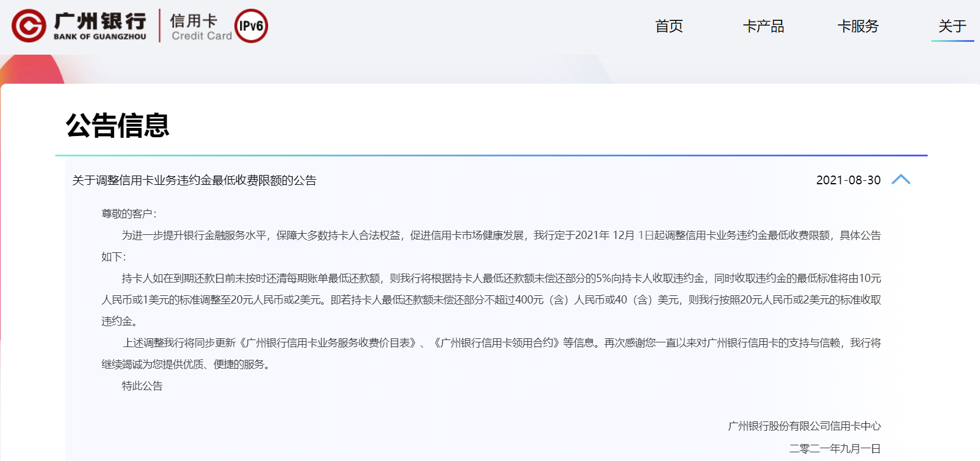This screenshot has width=980, height=461.
Task: Click the Bank of Guangzhou logo
Action: pyautogui.click(x=79, y=26)
